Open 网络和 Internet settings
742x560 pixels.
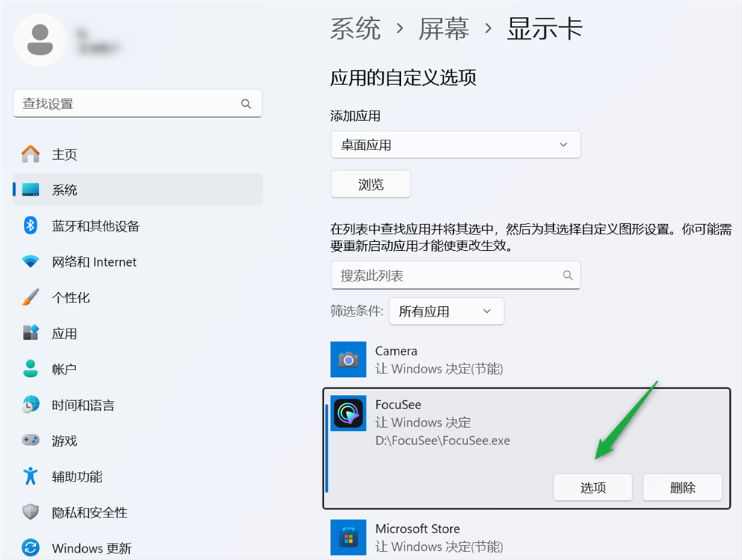pos(94,262)
